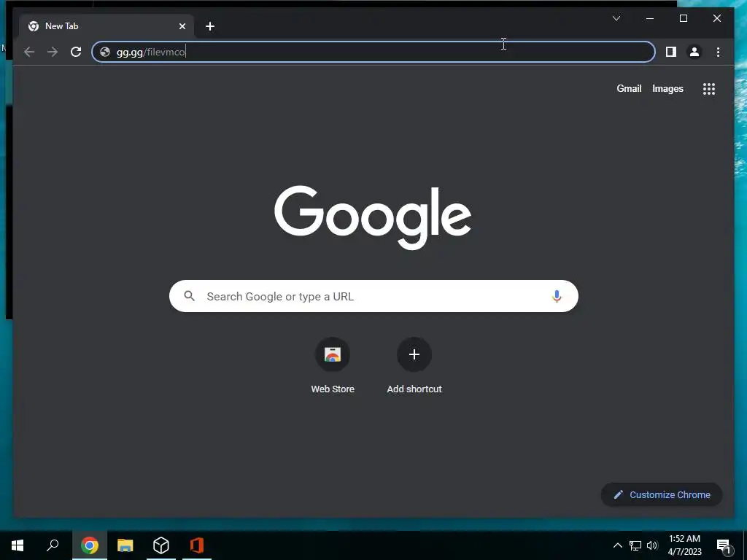Click Chrome icon in the taskbar

90,545
